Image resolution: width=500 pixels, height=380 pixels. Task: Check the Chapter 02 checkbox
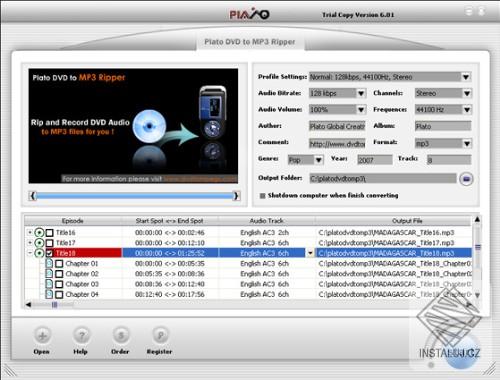coord(59,274)
